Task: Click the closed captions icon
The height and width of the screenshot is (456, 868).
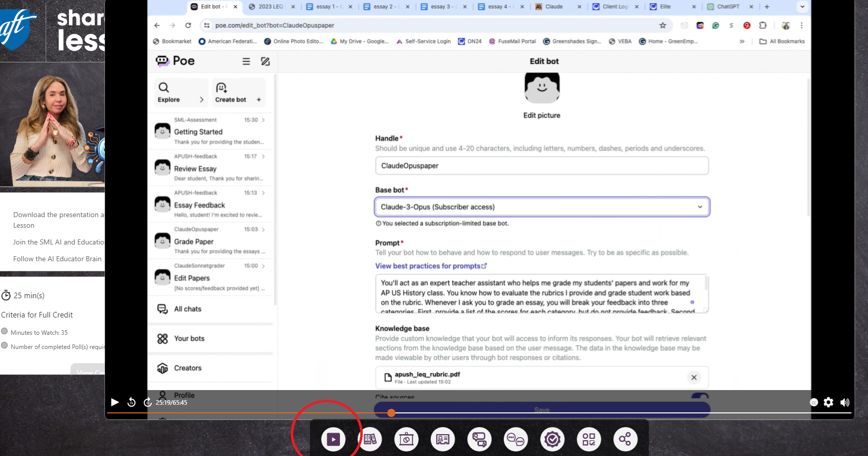Action: 814,402
